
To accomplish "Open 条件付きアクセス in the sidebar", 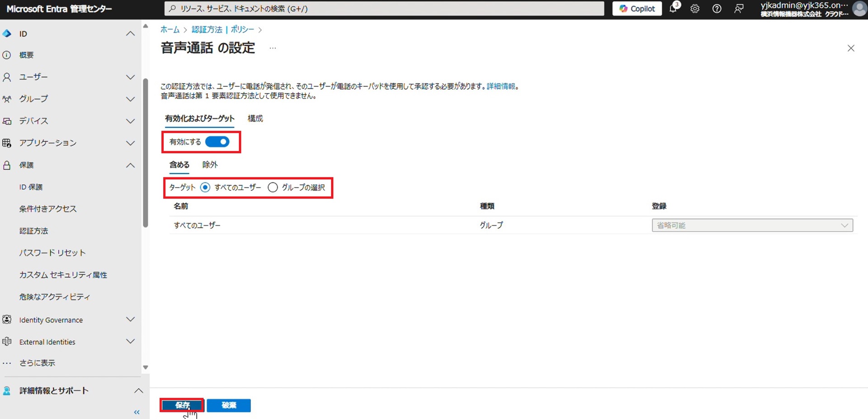I will click(x=48, y=209).
